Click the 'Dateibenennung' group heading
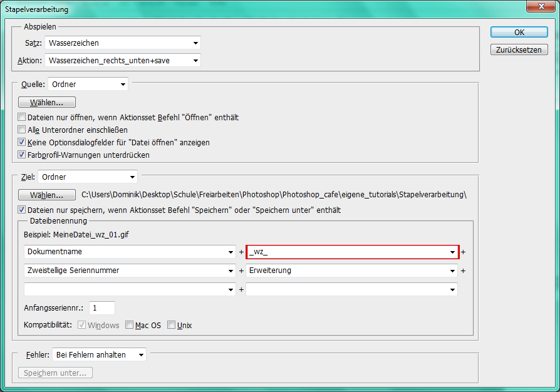 [58, 220]
